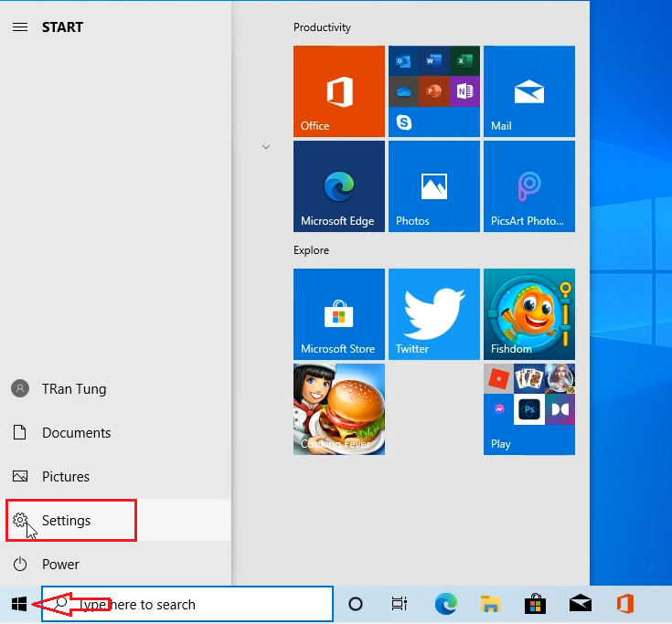The height and width of the screenshot is (624, 672).
Task: Open the Office tile
Action: click(338, 90)
